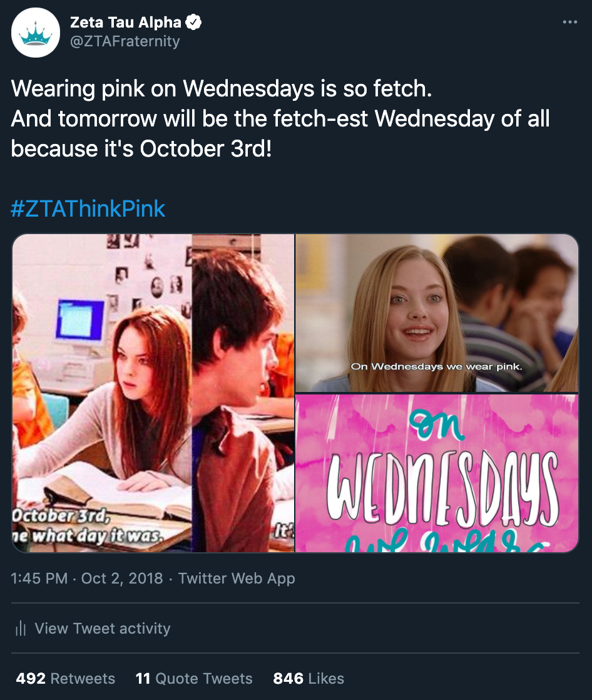Visit the @ZTAFraternity handle
The width and height of the screenshot is (592, 700).
pyautogui.click(x=125, y=41)
